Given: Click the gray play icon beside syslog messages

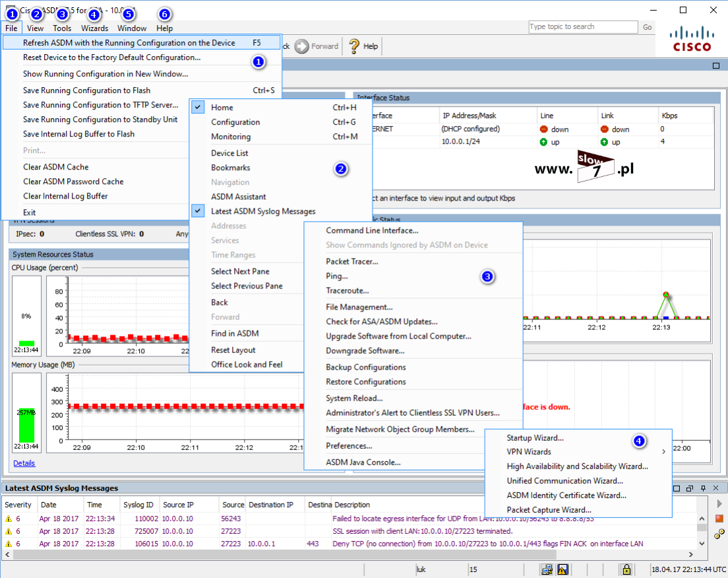Looking at the screenshot, I should click(x=719, y=504).
